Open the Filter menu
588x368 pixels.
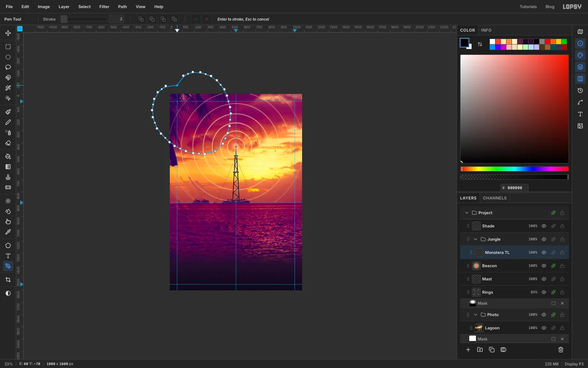pos(104,7)
